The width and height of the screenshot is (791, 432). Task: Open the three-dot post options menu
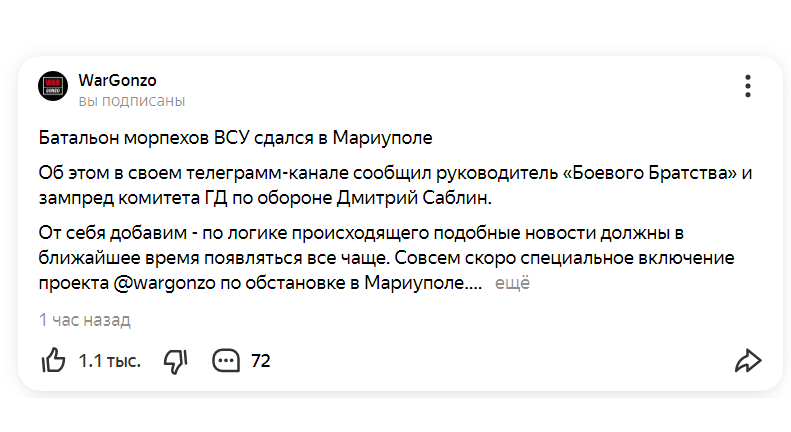748,86
